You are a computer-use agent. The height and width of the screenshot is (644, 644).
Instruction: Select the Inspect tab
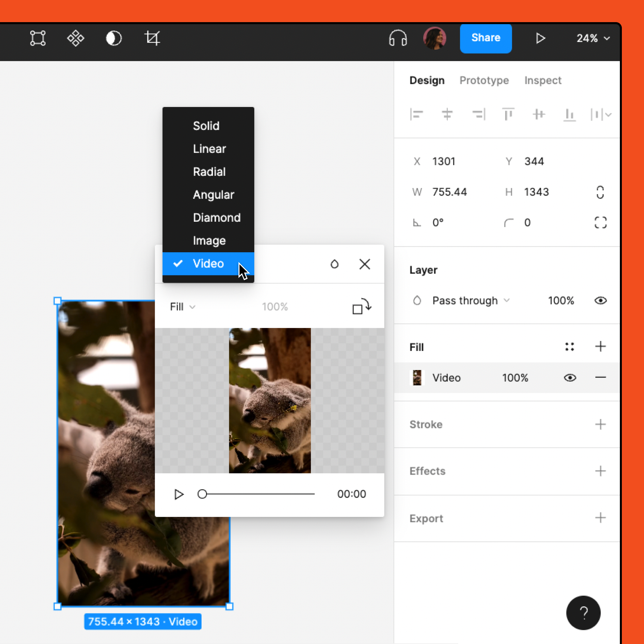click(x=541, y=80)
